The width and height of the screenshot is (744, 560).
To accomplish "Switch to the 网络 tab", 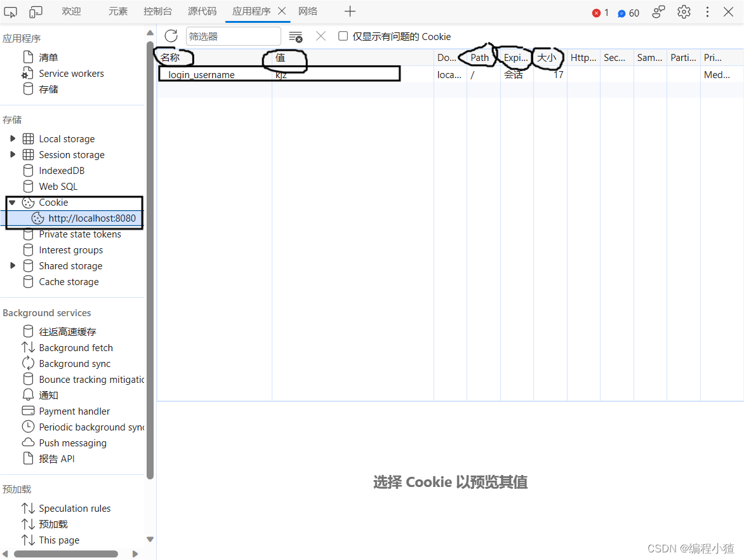I will tap(308, 11).
